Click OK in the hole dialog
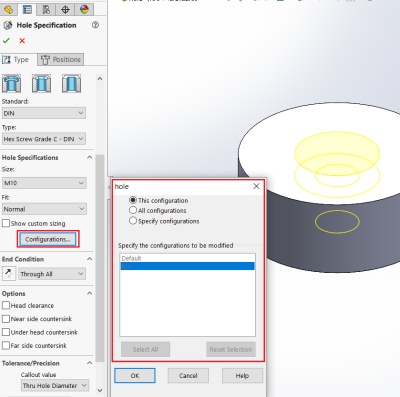 (135, 376)
